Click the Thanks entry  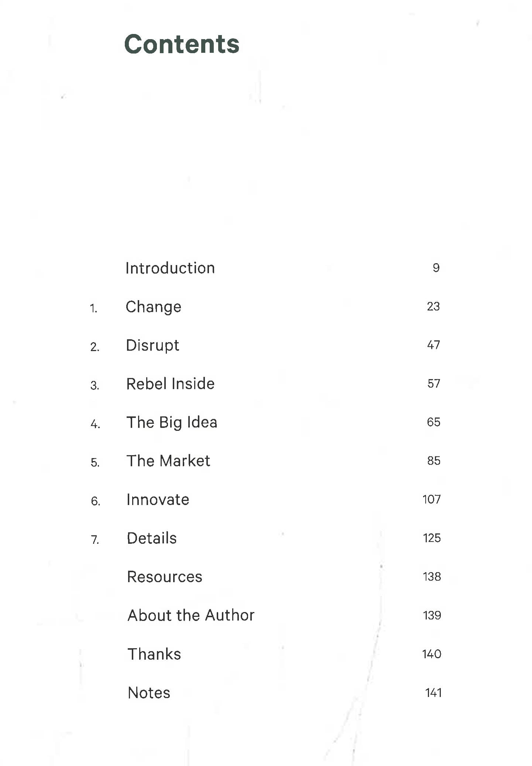[154, 654]
